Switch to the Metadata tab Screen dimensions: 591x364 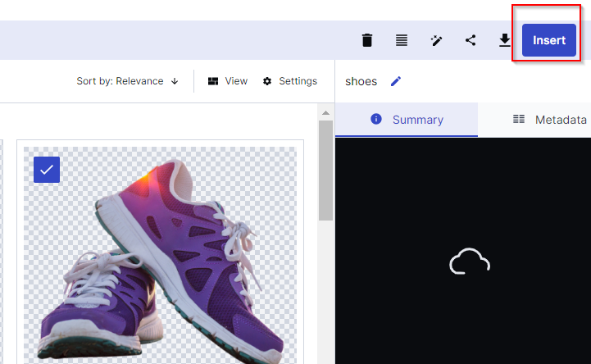pos(534,120)
